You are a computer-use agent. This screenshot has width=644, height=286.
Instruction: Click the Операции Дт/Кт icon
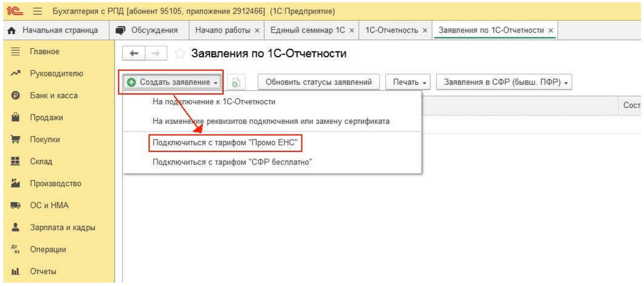coord(15,249)
